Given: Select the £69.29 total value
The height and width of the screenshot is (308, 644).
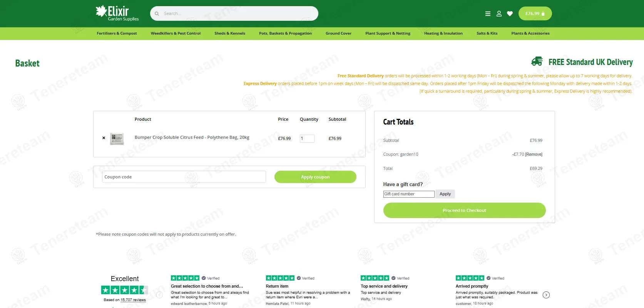Looking at the screenshot, I should pyautogui.click(x=536, y=168).
